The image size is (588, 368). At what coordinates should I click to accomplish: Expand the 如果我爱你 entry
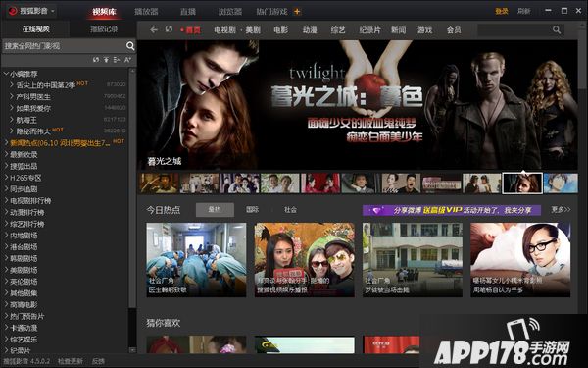point(12,109)
